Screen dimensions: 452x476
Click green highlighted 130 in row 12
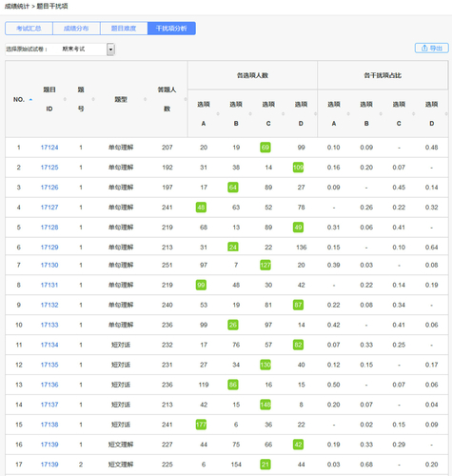click(265, 365)
